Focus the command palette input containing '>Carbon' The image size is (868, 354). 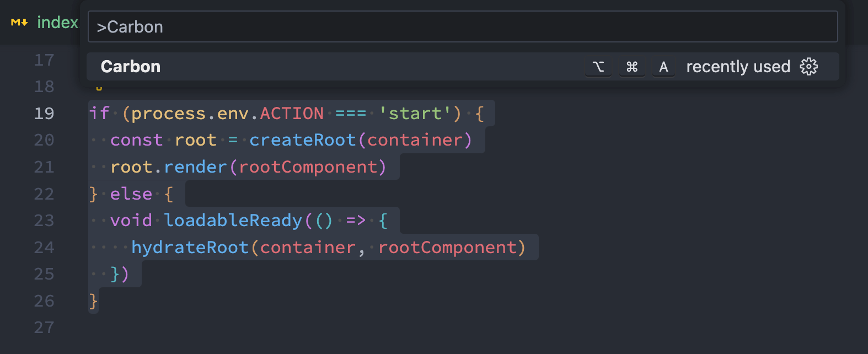tap(462, 27)
